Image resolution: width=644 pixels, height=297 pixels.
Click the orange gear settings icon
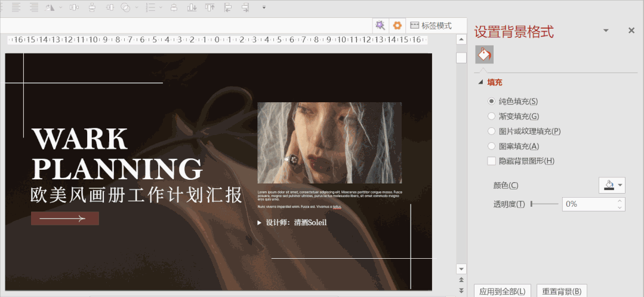click(x=397, y=26)
